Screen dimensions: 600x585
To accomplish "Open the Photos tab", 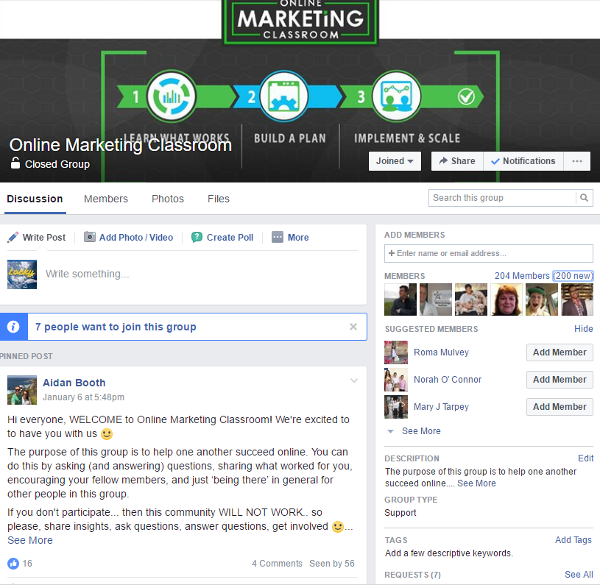I will [x=168, y=199].
